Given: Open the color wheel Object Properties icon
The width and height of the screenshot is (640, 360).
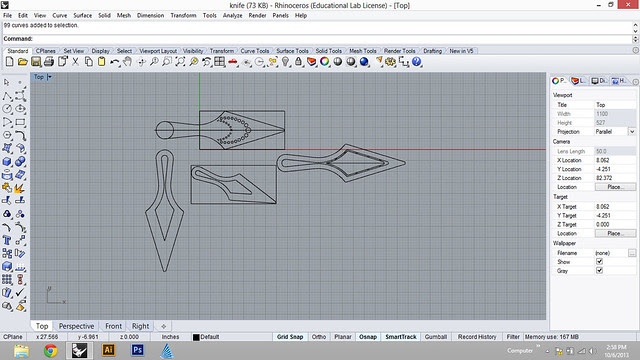Looking at the screenshot, I should point(324,62).
